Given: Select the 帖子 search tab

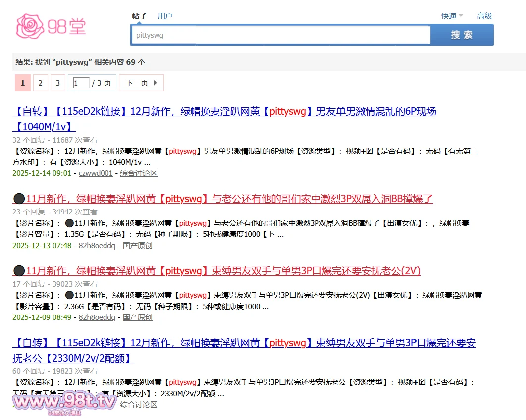Looking at the screenshot, I should click(139, 15).
